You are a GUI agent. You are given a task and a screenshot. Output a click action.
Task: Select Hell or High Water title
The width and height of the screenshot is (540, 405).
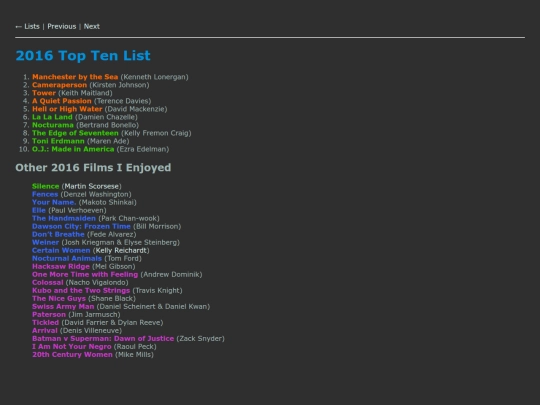tap(67, 109)
